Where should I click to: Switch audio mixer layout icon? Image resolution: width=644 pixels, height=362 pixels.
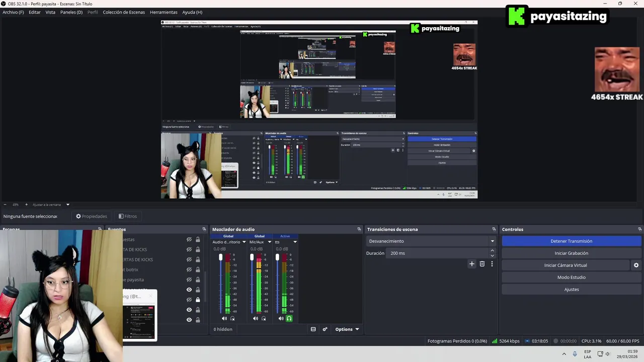click(x=313, y=329)
